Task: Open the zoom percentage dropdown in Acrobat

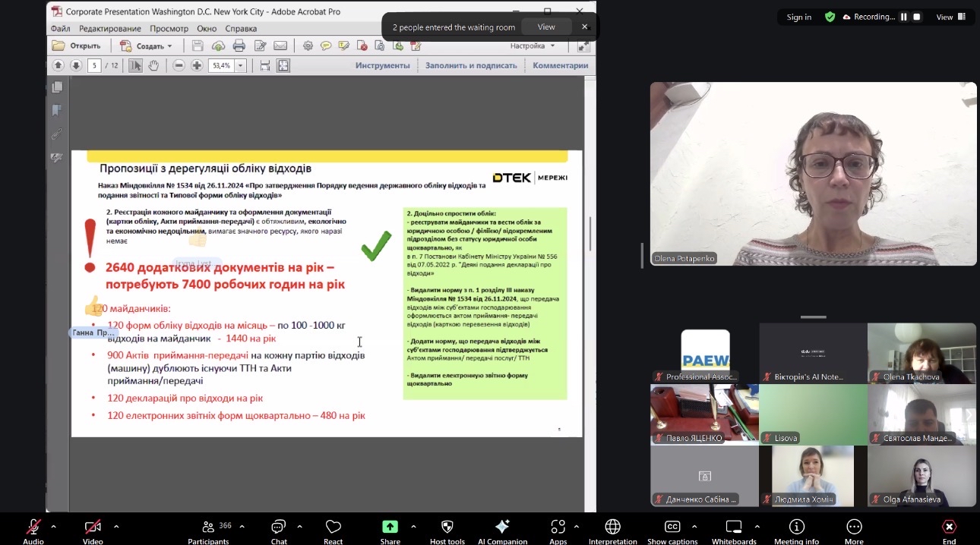Action: (x=241, y=65)
